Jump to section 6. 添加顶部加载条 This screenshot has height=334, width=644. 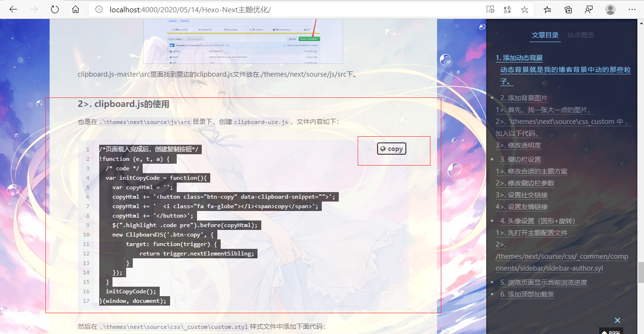pyautogui.click(x=527, y=294)
